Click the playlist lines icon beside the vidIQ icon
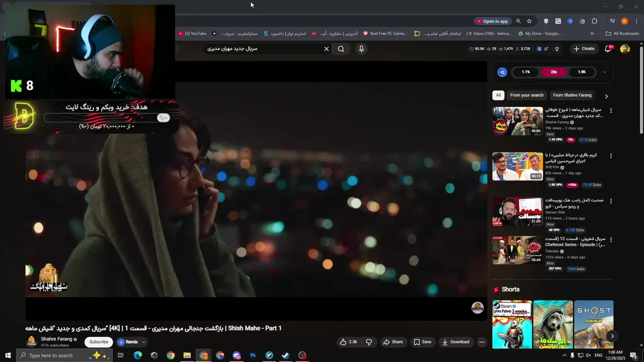644x362 pixels. point(546,49)
